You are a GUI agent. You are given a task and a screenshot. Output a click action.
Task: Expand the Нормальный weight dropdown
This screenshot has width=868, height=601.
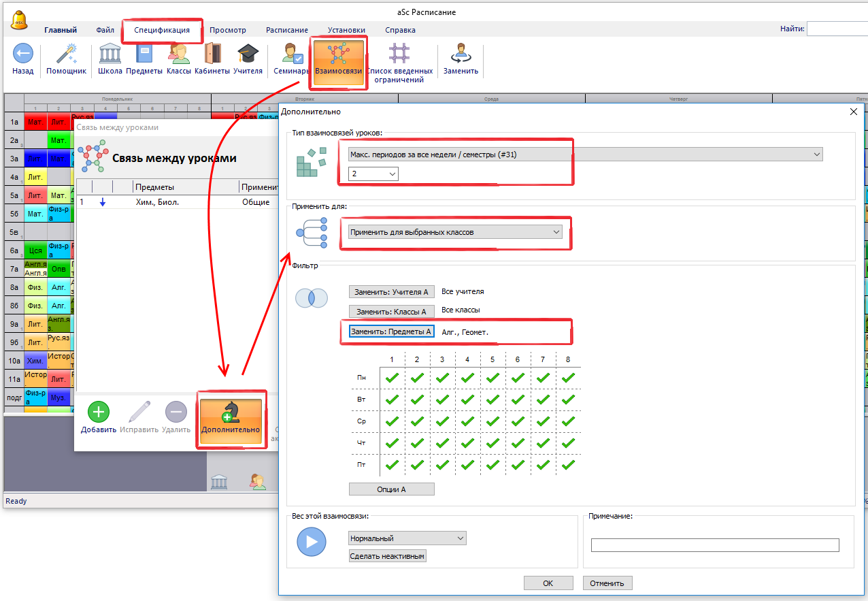[x=407, y=538]
